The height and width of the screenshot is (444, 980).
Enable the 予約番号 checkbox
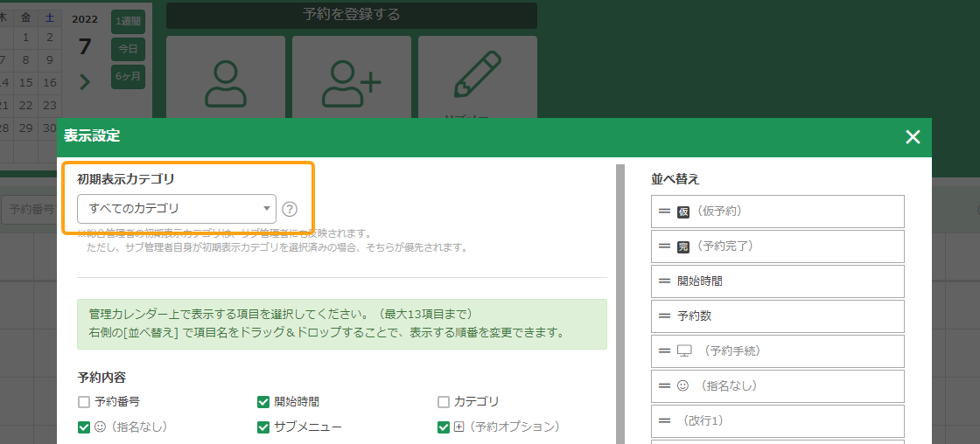(84, 402)
